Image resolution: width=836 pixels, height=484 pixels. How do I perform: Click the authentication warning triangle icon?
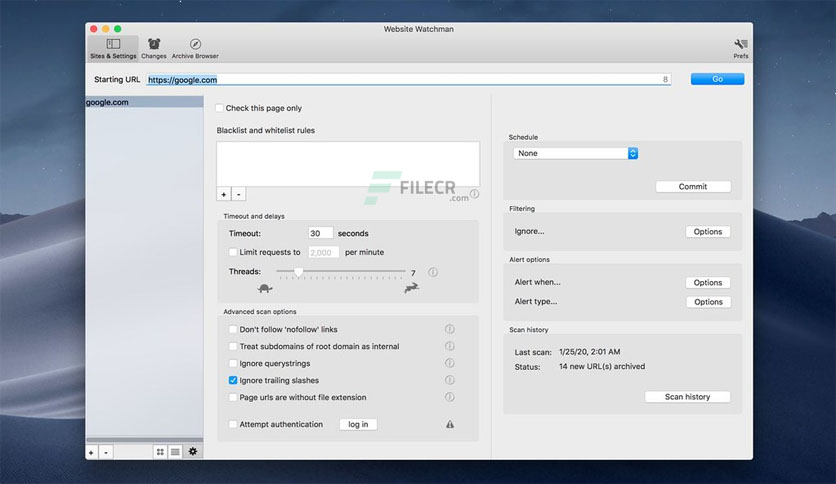coord(450,424)
